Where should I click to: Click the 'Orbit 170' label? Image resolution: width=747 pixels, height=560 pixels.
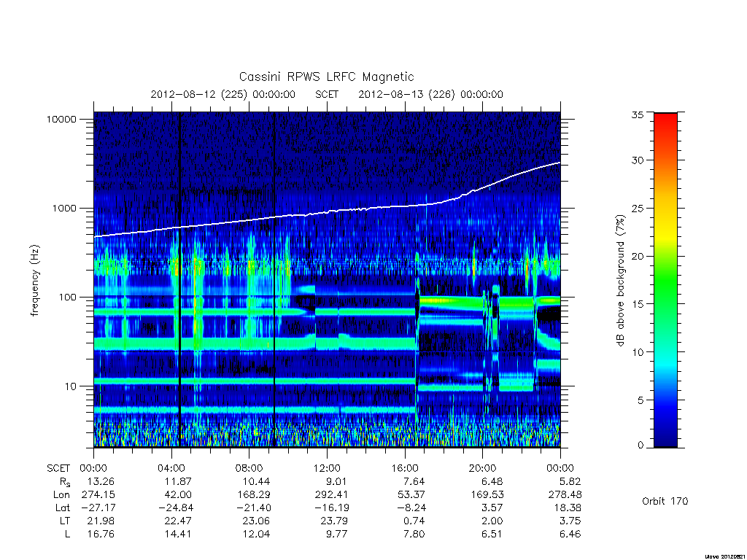tap(665, 501)
